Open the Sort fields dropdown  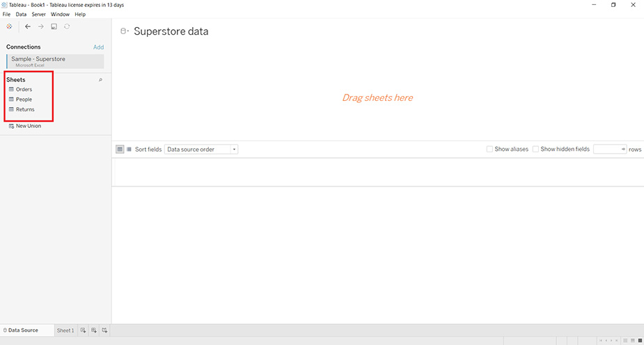pyautogui.click(x=201, y=150)
